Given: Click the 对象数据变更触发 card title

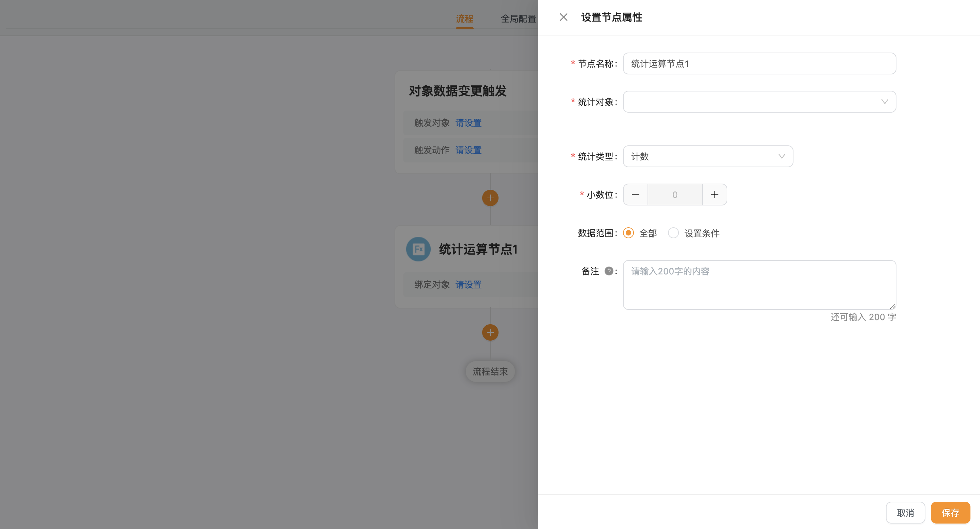Looking at the screenshot, I should pos(458,91).
